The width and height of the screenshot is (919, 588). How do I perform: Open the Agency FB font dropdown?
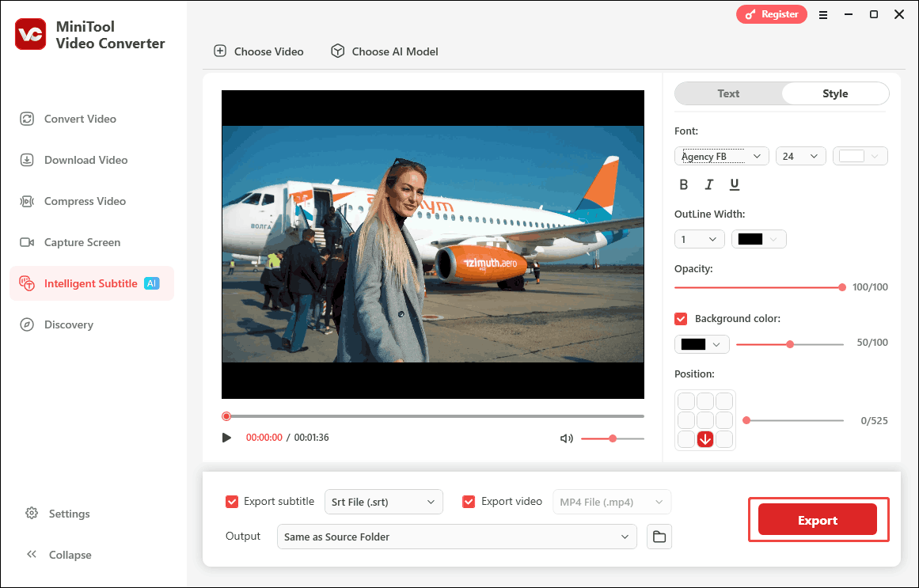721,156
